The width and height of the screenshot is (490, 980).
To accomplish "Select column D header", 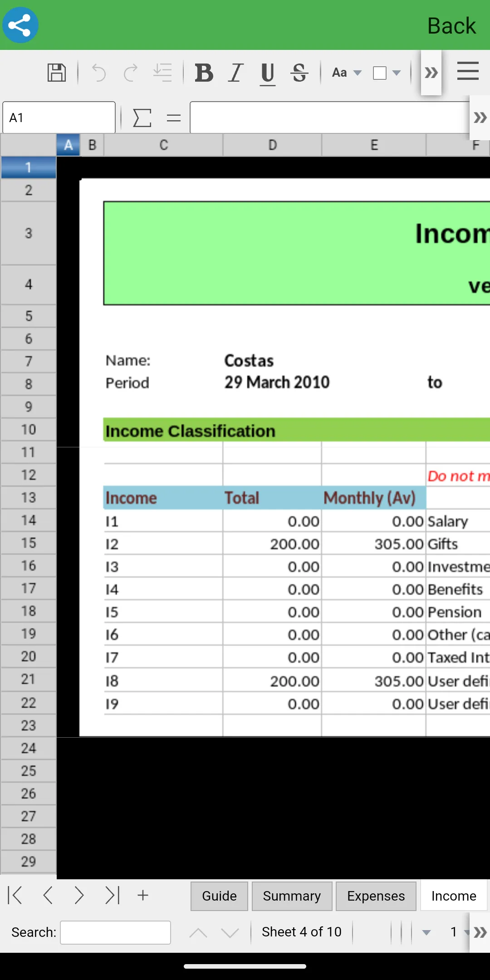I will pyautogui.click(x=272, y=145).
